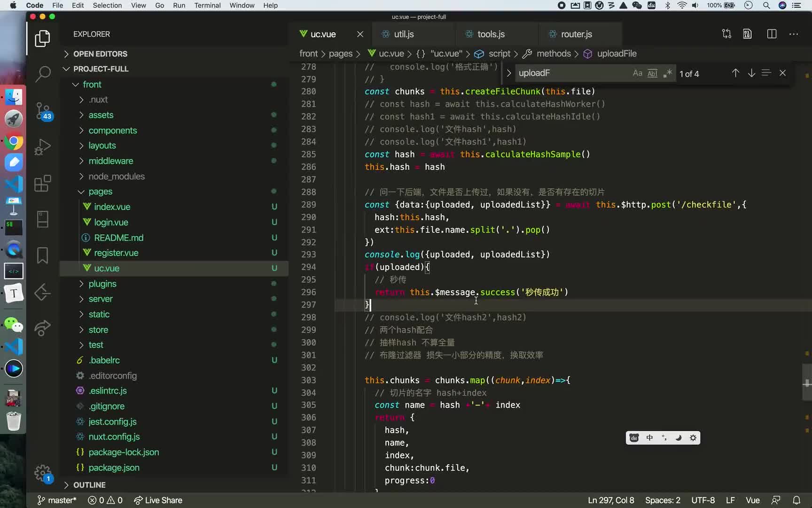Screen dimensions: 812x508
Task: Switch the master* git branch
Action: click(56, 500)
